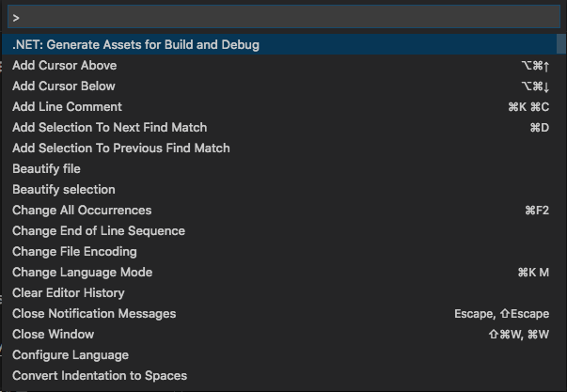Open Change File Encoding option
This screenshot has height=392, width=567.
pos(279,251)
